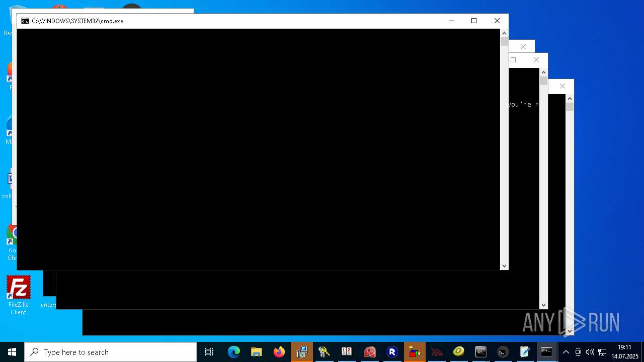This screenshot has height=362, width=644.
Task: Open the cmd.exe title bar system icon
Action: 25,21
